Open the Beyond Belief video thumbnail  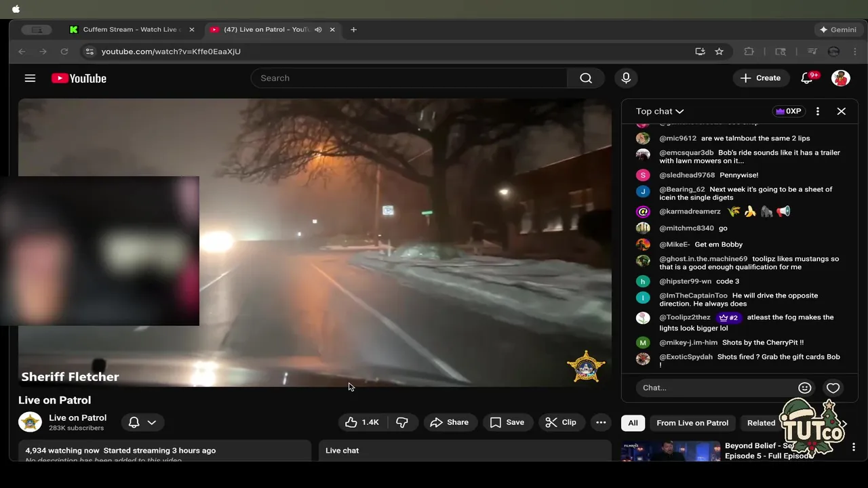point(671,451)
